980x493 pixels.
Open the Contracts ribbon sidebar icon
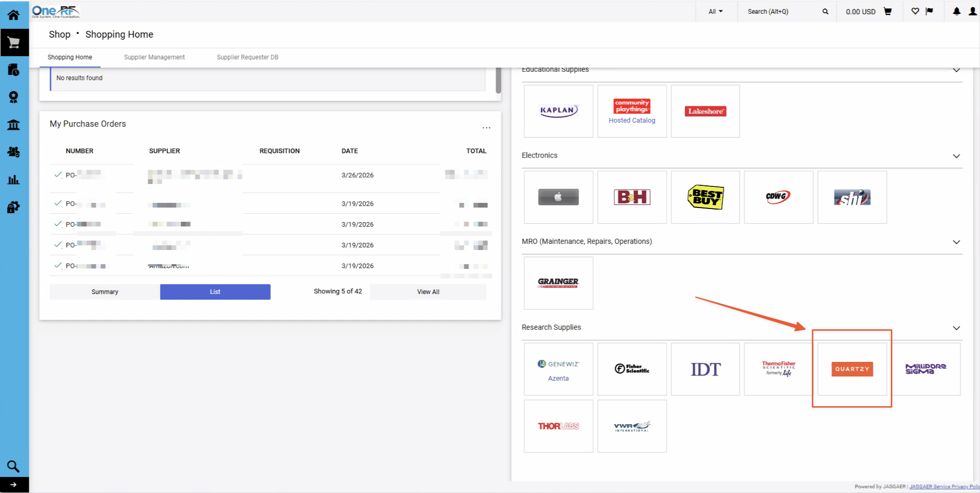point(14,97)
